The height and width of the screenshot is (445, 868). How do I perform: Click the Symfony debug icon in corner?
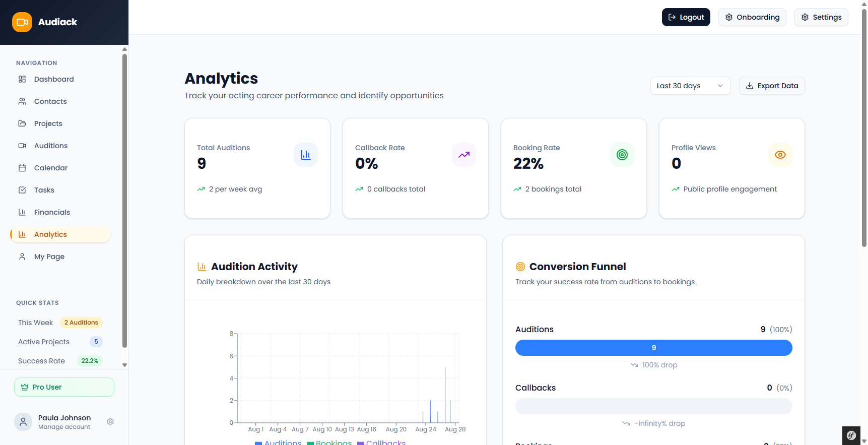click(x=851, y=435)
